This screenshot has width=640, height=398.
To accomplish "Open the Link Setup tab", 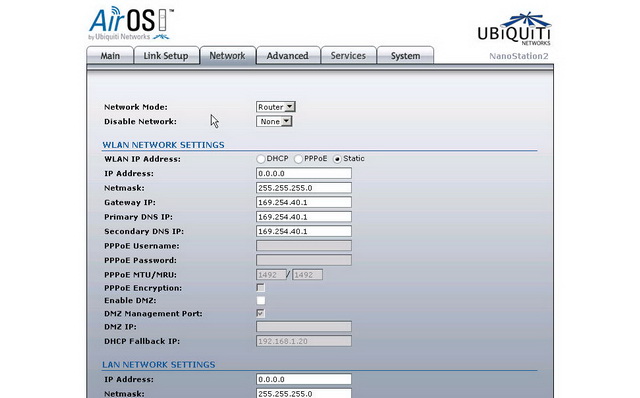I will (x=166, y=56).
